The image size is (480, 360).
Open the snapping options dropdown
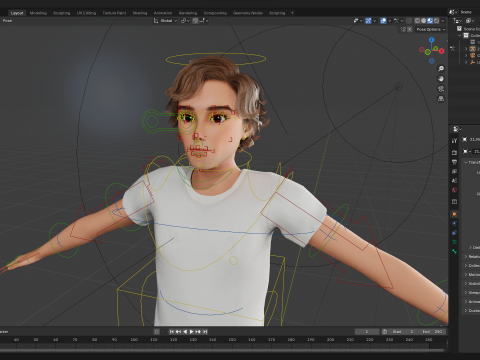pyautogui.click(x=205, y=21)
